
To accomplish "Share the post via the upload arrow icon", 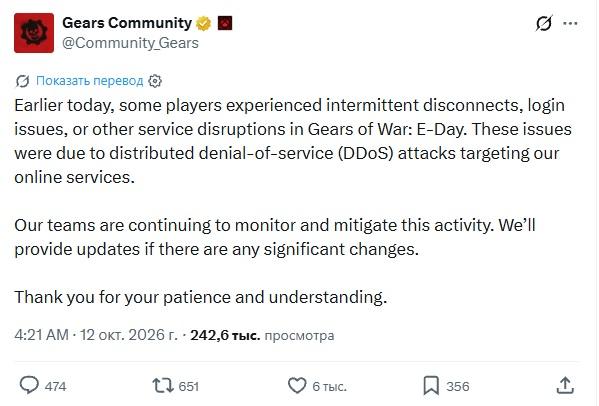I will [x=565, y=385].
